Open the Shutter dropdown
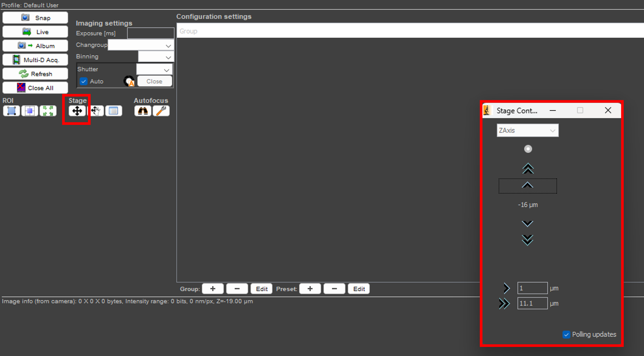The width and height of the screenshot is (644, 356). click(154, 69)
